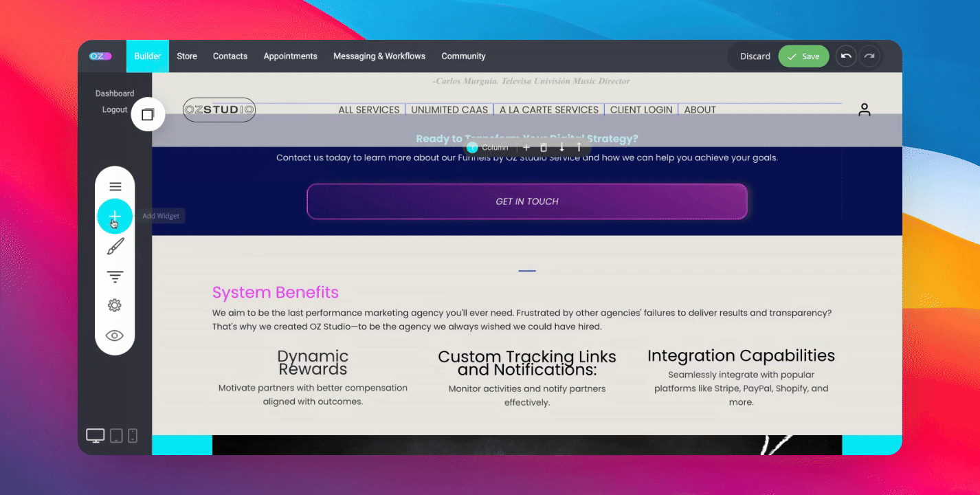Image resolution: width=980 pixels, height=495 pixels.
Task: Select Custom Tracking Links and Notifications heading
Action: [x=527, y=363]
